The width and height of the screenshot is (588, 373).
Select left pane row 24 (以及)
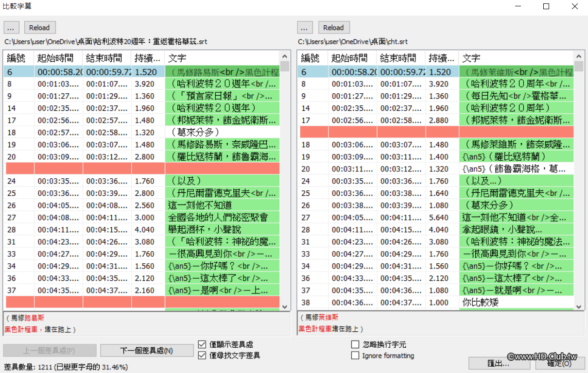(142, 181)
